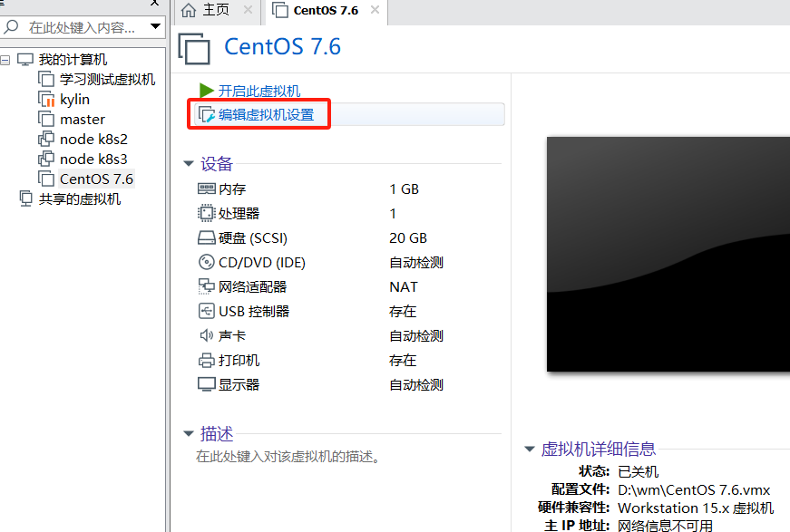Click the 学习测试虚拟机 VM icon
790x532 pixels.
click(x=46, y=79)
